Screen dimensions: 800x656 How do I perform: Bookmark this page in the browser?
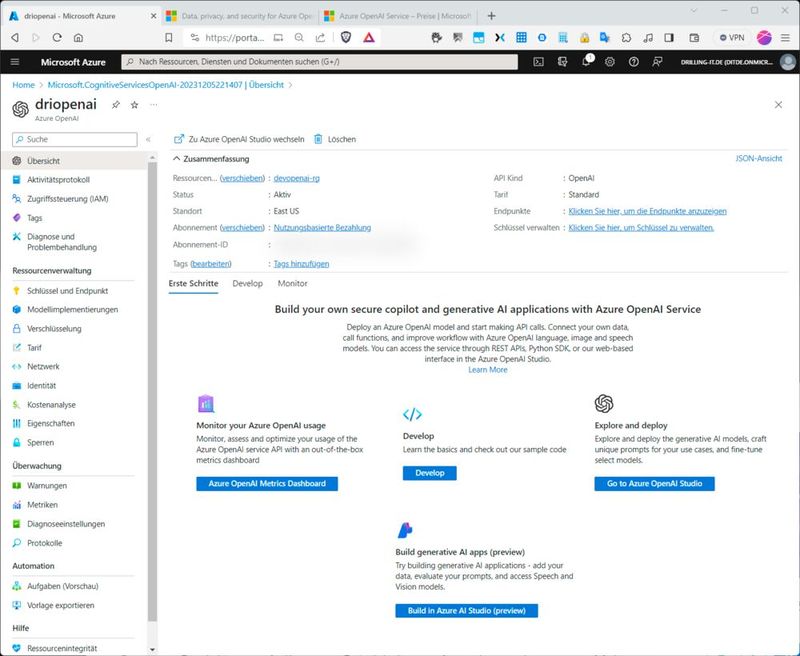(169, 37)
